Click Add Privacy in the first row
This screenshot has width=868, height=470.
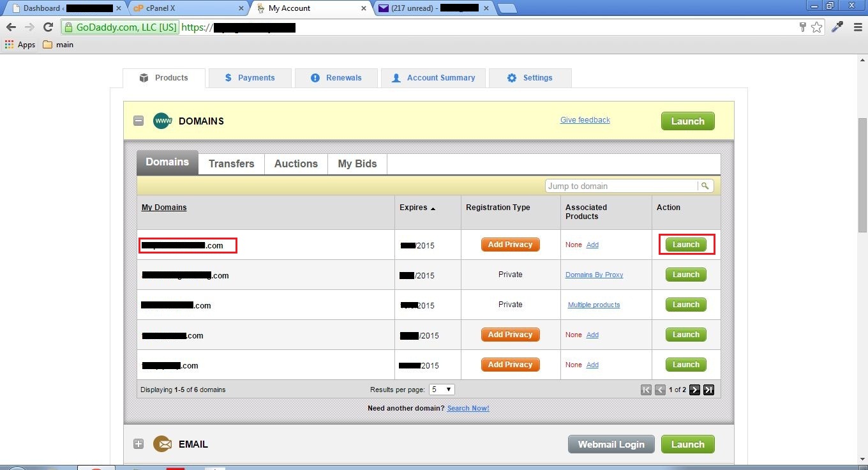point(510,245)
